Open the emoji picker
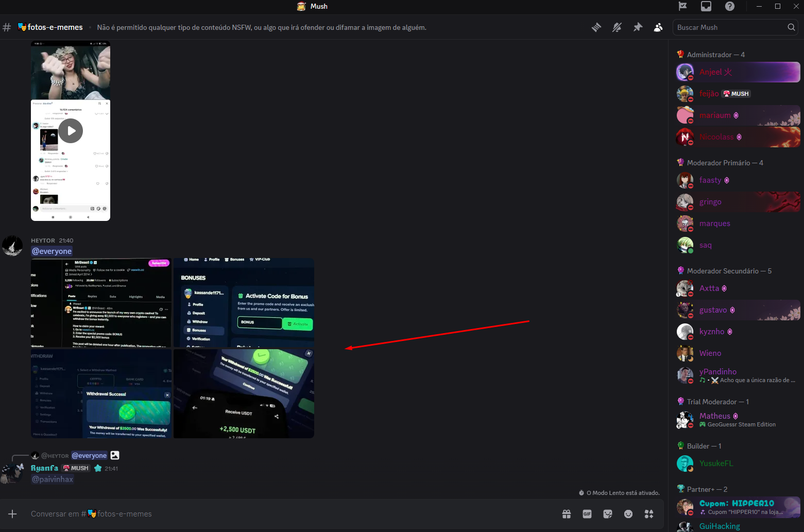Image resolution: width=804 pixels, height=532 pixels. click(x=628, y=514)
